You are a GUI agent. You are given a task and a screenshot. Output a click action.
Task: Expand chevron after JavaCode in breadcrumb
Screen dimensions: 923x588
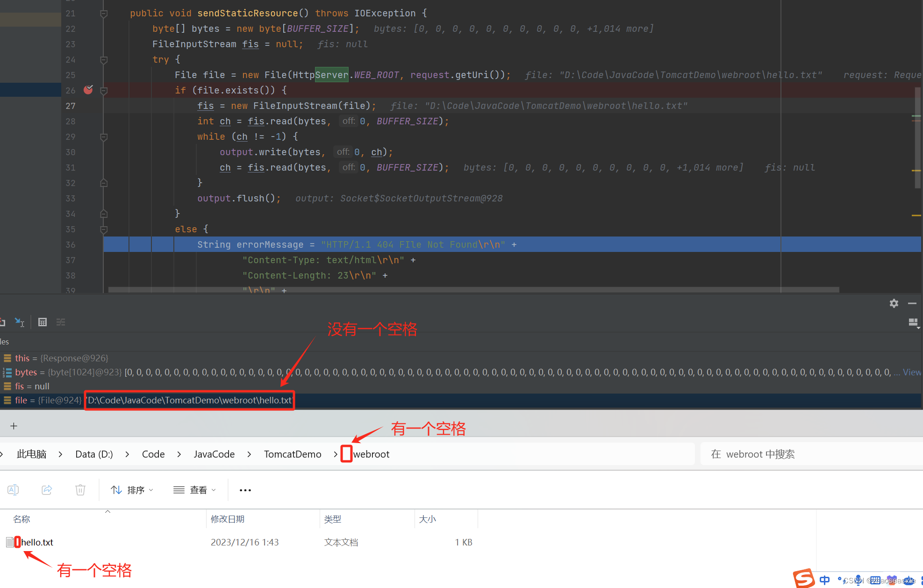pos(249,454)
